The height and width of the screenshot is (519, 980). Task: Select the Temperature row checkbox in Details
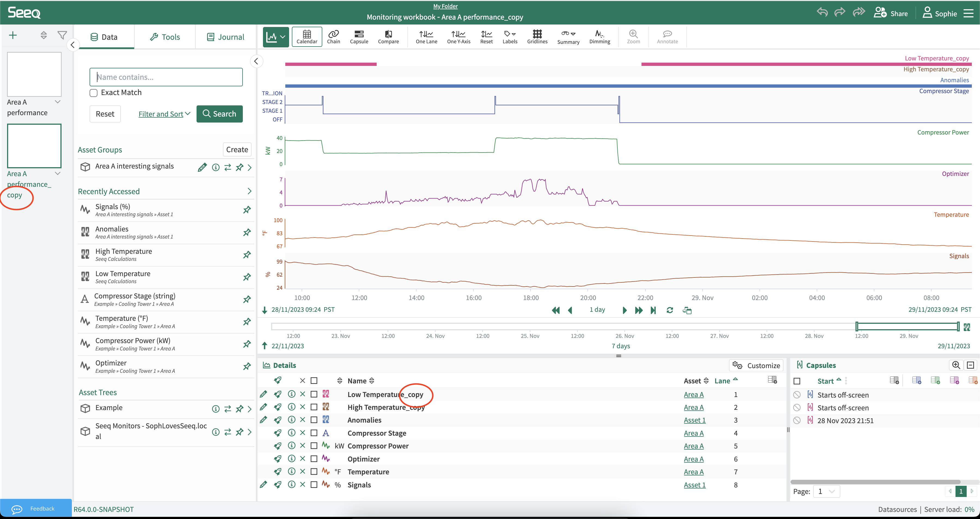[x=314, y=472]
